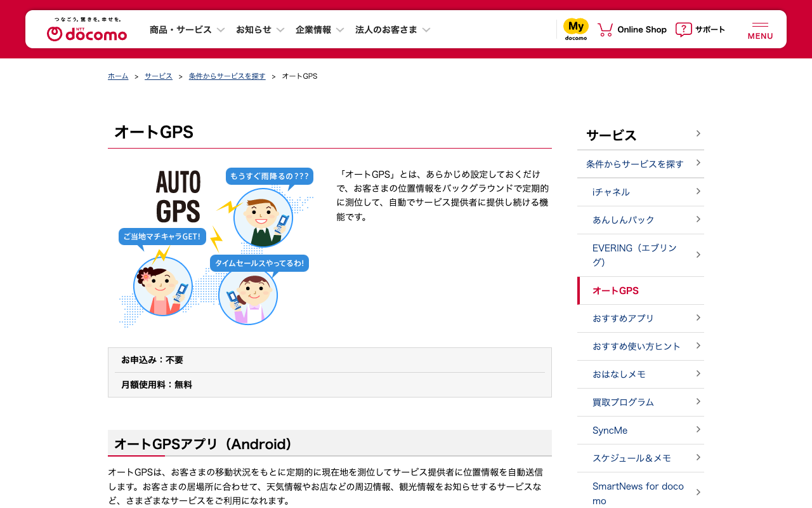This screenshot has width=812, height=508.
Task: Open the サービス breadcrumb link
Action: [x=159, y=76]
